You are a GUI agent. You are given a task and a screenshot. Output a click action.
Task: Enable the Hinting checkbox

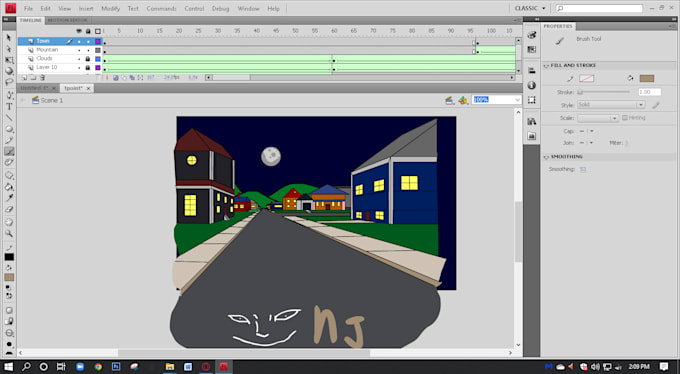625,118
